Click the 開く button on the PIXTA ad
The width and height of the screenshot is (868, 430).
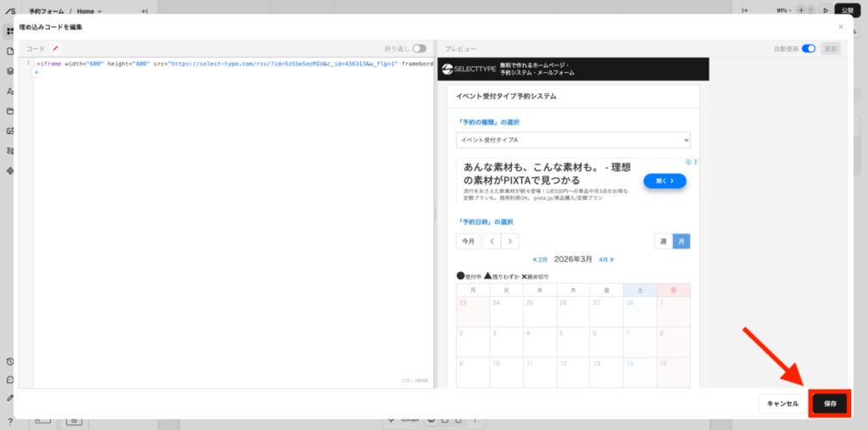click(664, 181)
